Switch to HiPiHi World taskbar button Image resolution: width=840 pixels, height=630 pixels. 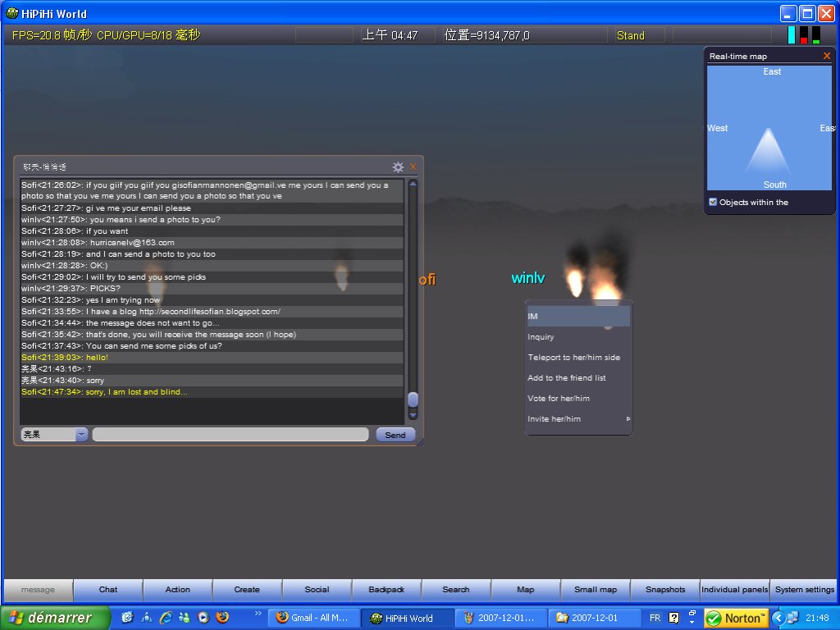coord(407,618)
